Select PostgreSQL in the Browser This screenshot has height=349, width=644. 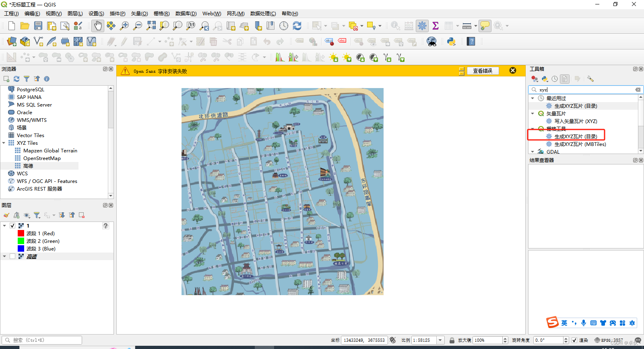click(x=31, y=90)
